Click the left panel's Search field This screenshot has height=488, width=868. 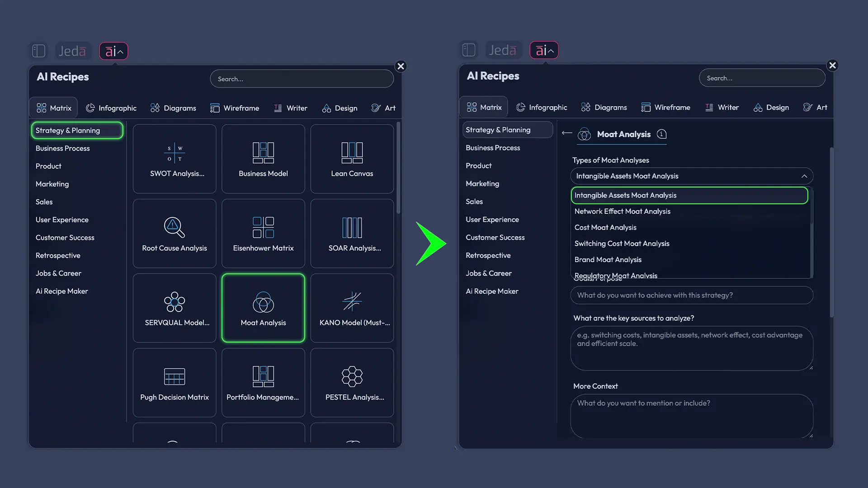coord(302,79)
